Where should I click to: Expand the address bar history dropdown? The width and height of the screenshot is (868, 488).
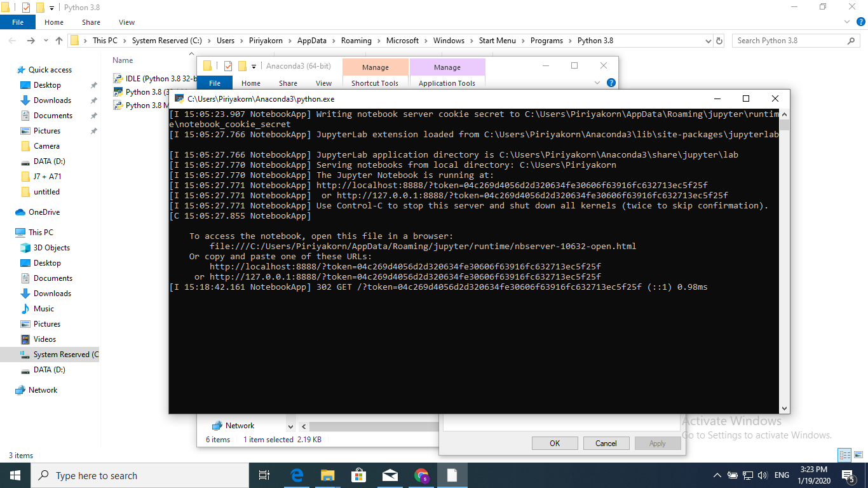(x=707, y=40)
